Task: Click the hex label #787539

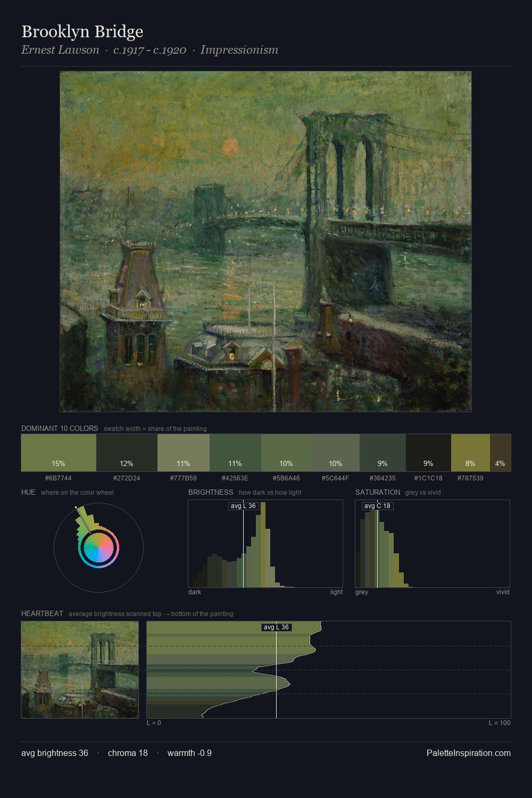Action: click(470, 478)
